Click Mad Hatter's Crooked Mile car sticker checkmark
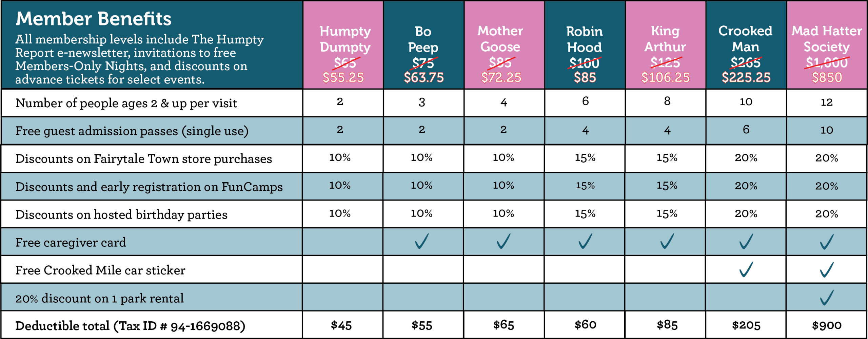The width and height of the screenshot is (868, 339). [827, 270]
